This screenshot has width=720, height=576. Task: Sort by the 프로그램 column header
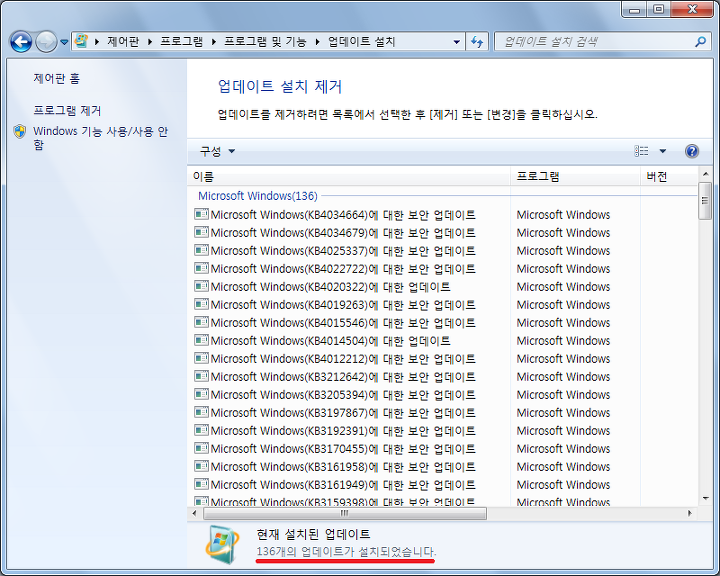click(575, 177)
